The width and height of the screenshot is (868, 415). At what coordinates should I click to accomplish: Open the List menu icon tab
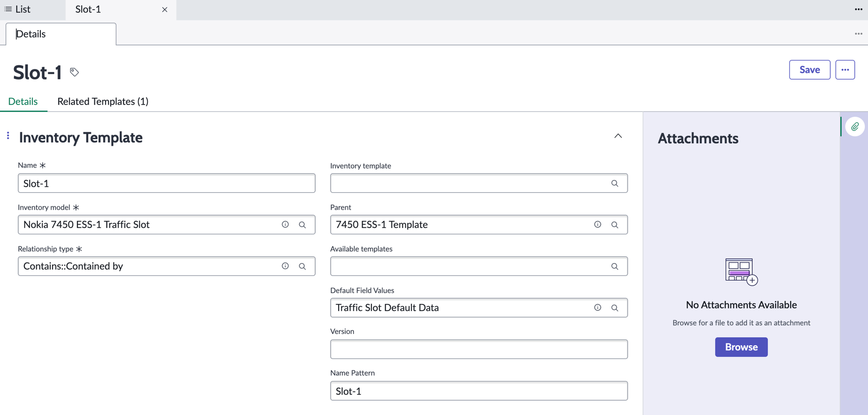tap(17, 9)
